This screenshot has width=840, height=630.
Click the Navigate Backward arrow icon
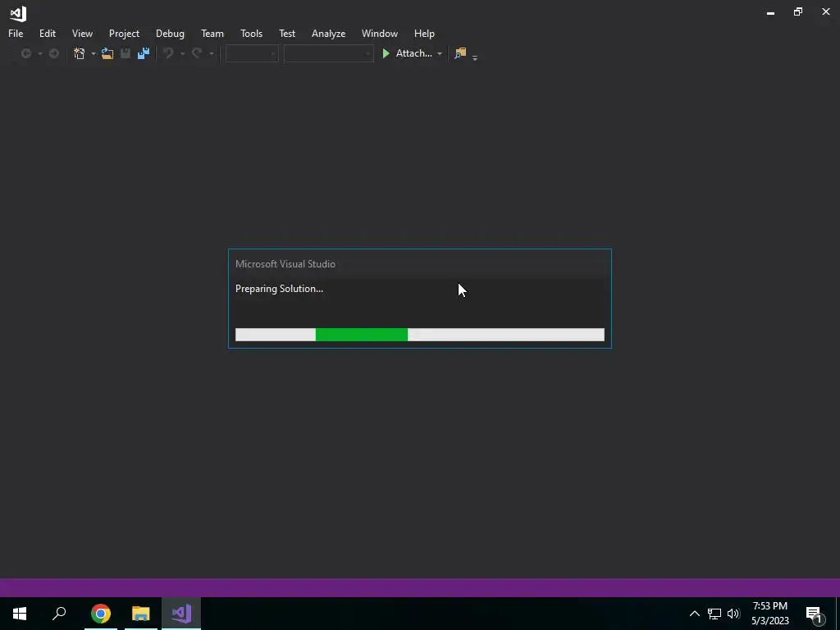point(25,53)
